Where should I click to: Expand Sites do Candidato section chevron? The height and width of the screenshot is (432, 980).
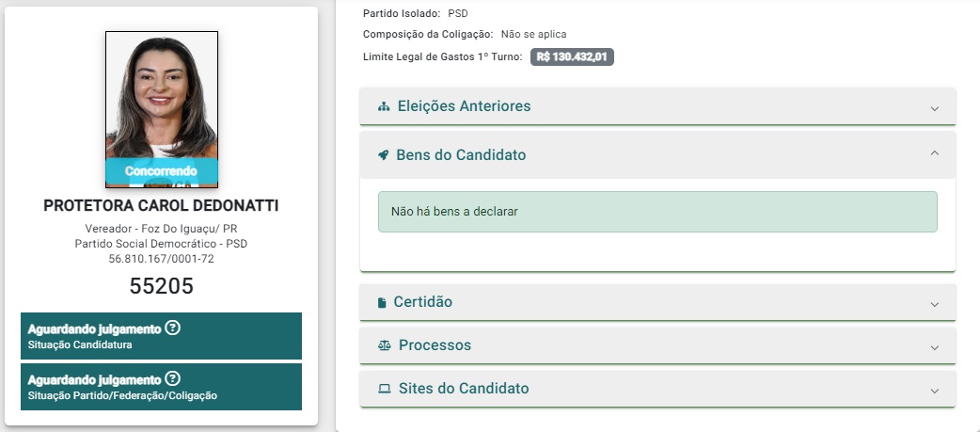[x=934, y=391]
